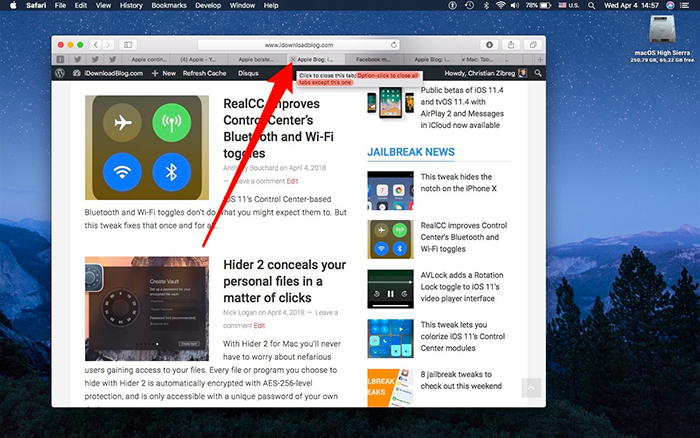Click the Hider 2 Create Vault thumbnail
This screenshot has width=700, height=438.
pyautogui.click(x=147, y=309)
